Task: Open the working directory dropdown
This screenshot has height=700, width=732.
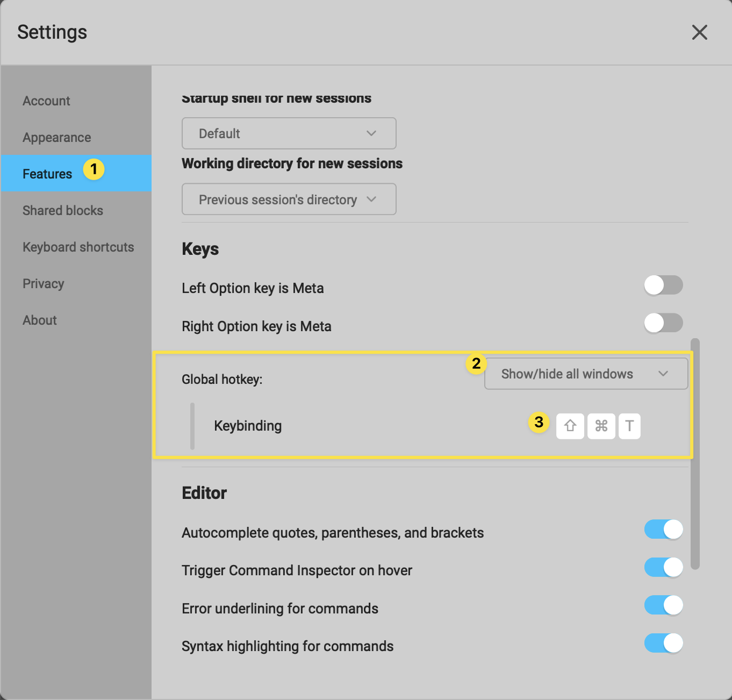Action: [289, 199]
